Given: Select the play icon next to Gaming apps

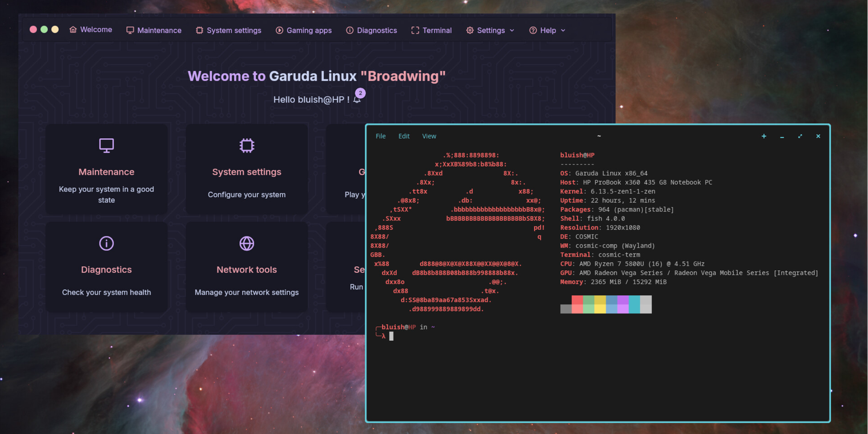Looking at the screenshot, I should 280,30.
